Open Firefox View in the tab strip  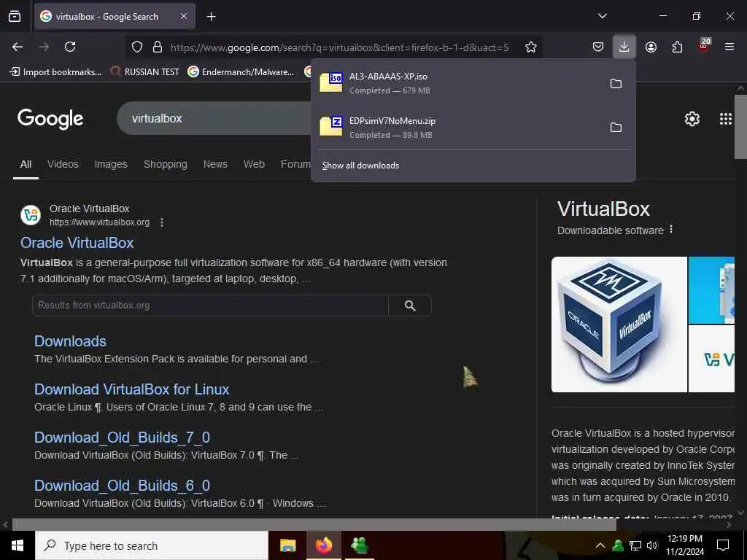coord(15,17)
